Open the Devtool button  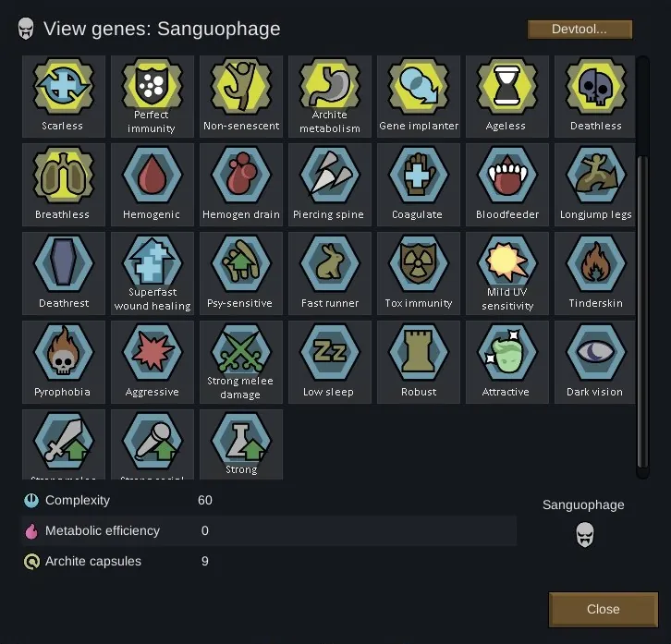(x=579, y=29)
